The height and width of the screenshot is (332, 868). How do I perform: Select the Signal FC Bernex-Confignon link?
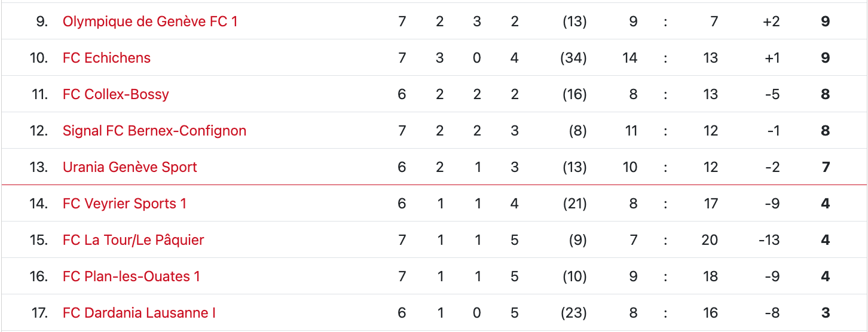[154, 131]
